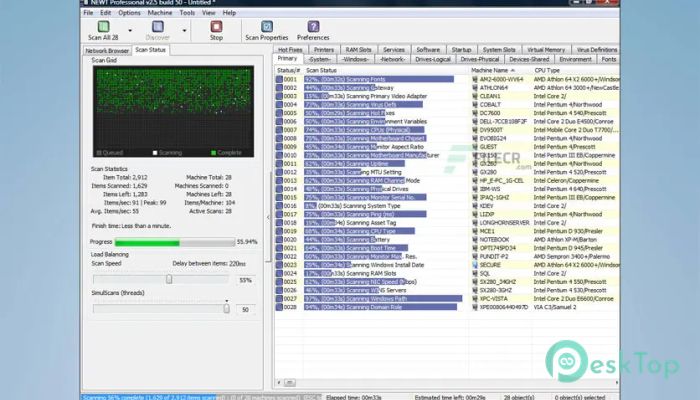Select the Primary tab
Image resolution: width=700 pixels, height=400 pixels.
287,58
